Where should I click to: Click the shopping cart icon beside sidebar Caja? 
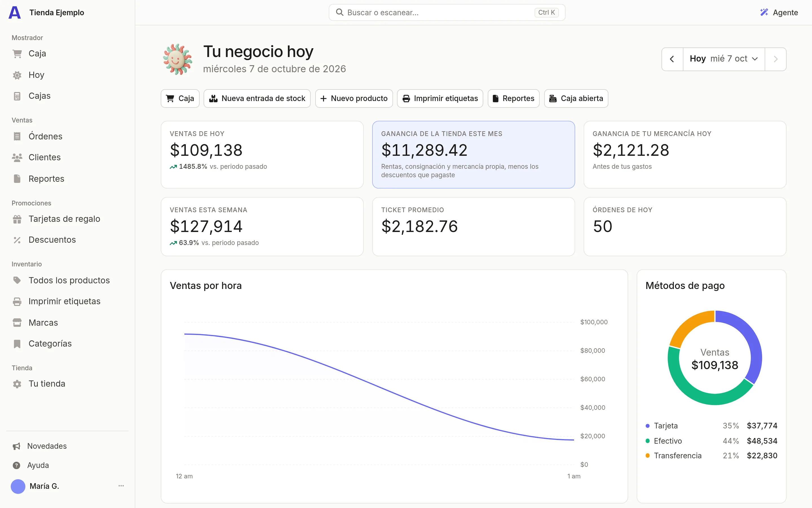pyautogui.click(x=17, y=54)
